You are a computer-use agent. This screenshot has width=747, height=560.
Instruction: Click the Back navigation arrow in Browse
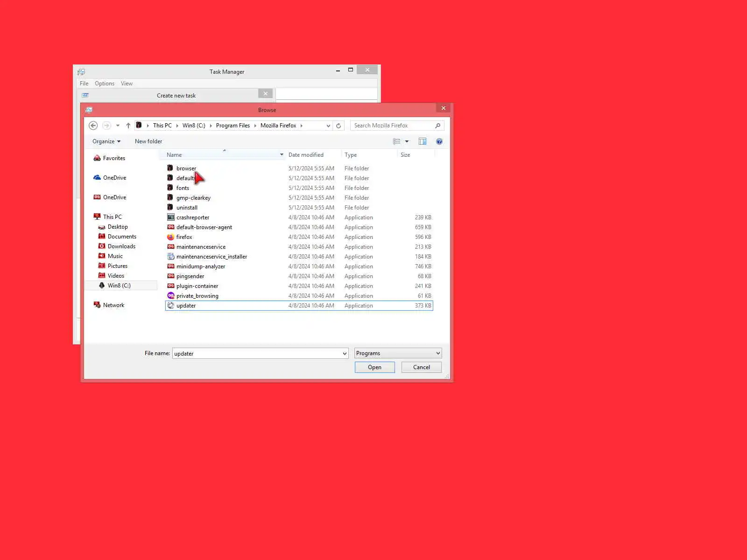(93, 126)
